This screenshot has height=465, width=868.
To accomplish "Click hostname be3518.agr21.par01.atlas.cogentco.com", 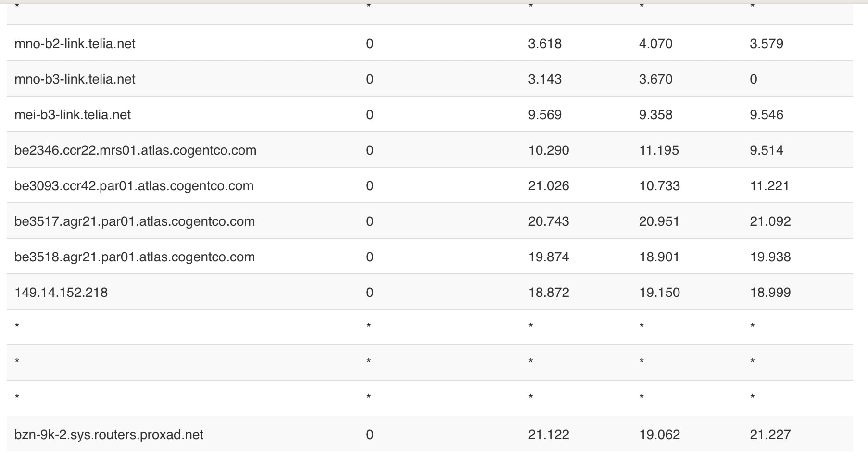I will pos(135,257).
